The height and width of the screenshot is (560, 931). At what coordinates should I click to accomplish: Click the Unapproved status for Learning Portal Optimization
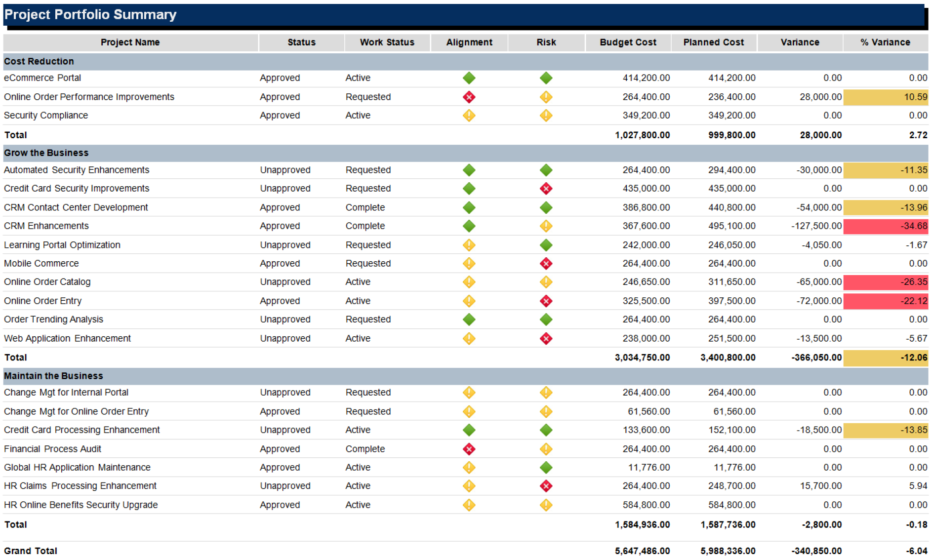click(285, 245)
